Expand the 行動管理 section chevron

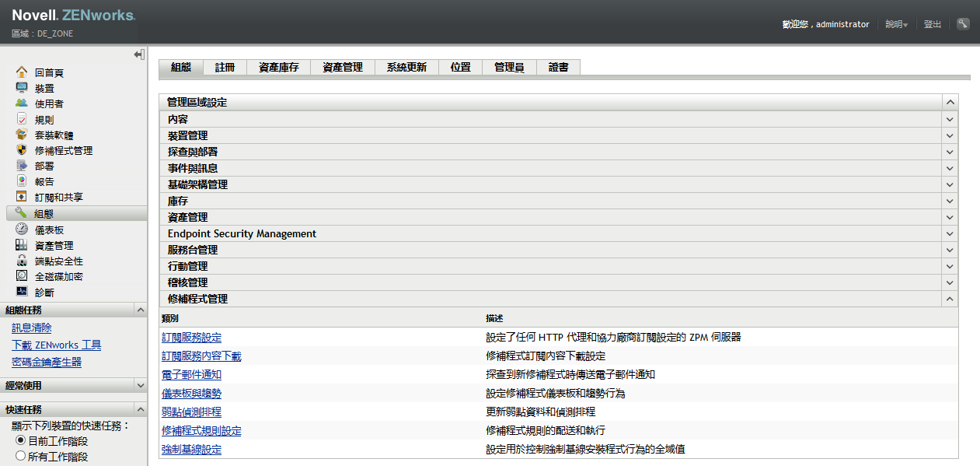pyautogui.click(x=950, y=266)
